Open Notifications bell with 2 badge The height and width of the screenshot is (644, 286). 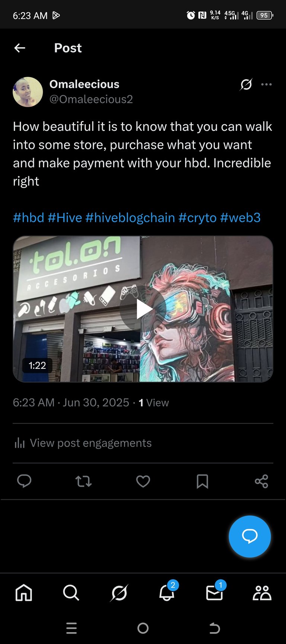[x=167, y=591]
